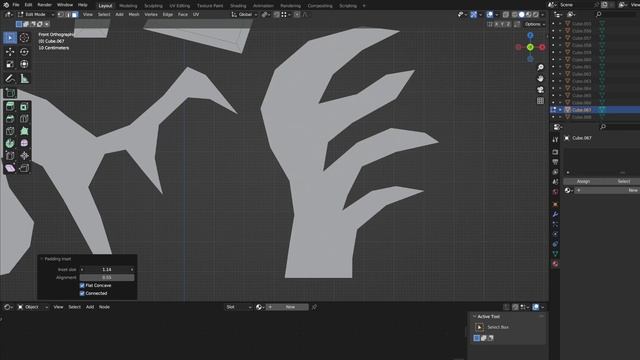Choose the Inset Faces tool
Viewport: 640px width, 360px height.
[24, 107]
